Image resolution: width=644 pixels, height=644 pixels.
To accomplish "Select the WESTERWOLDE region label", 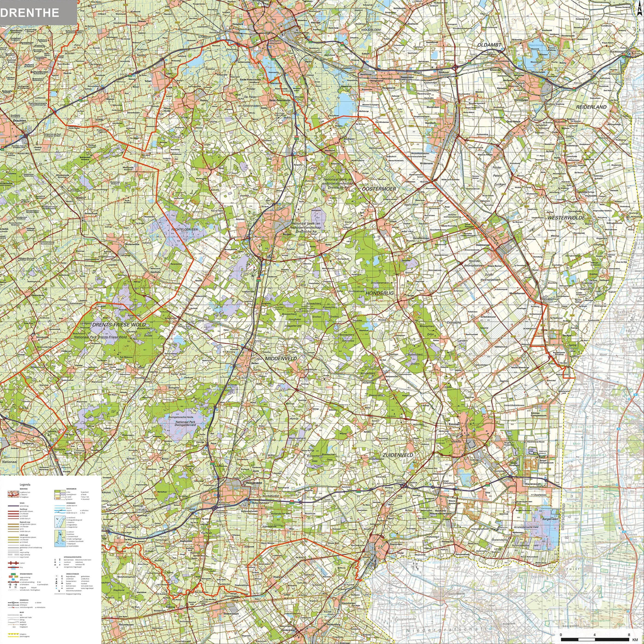I will point(566,217).
